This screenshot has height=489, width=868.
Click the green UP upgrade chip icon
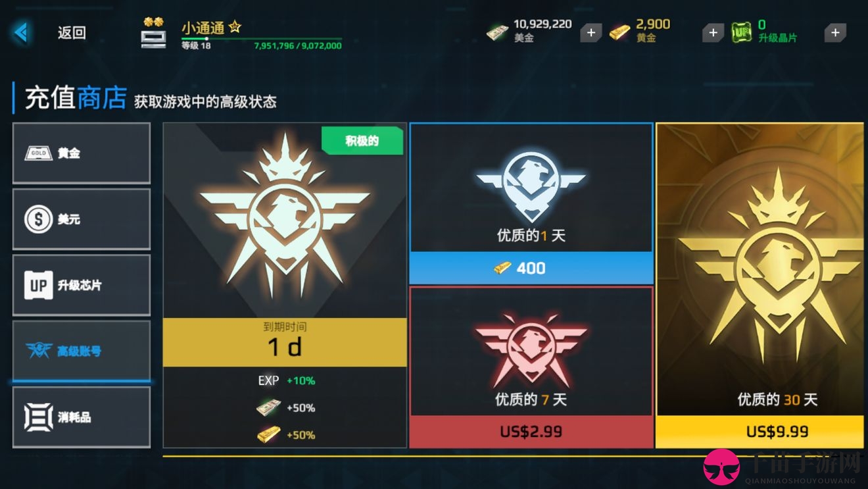click(x=742, y=32)
